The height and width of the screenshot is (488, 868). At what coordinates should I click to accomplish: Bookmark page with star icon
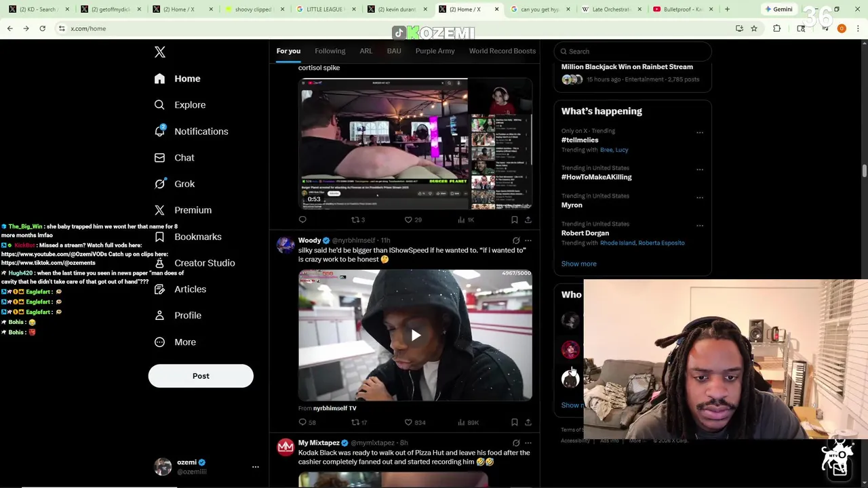tap(753, 28)
